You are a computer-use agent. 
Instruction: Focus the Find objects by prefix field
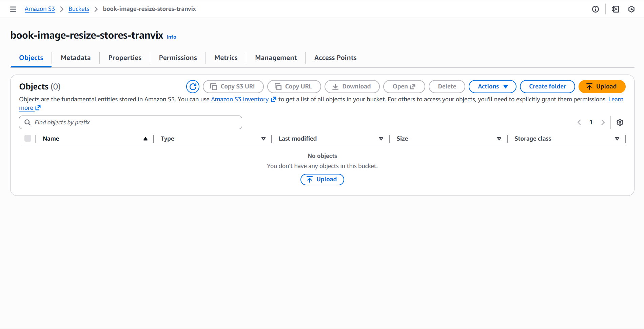coord(131,122)
